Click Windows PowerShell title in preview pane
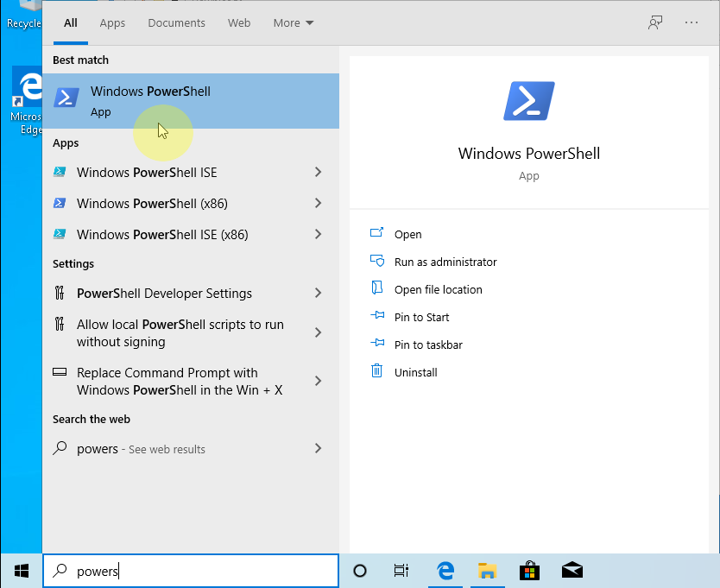Viewport: 720px width, 588px height. point(529,154)
